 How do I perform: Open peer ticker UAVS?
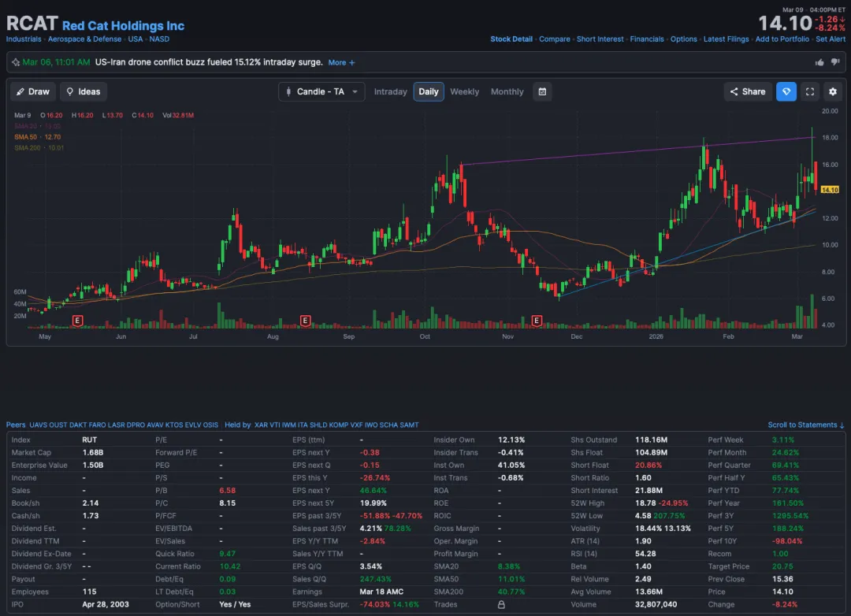[x=38, y=425]
